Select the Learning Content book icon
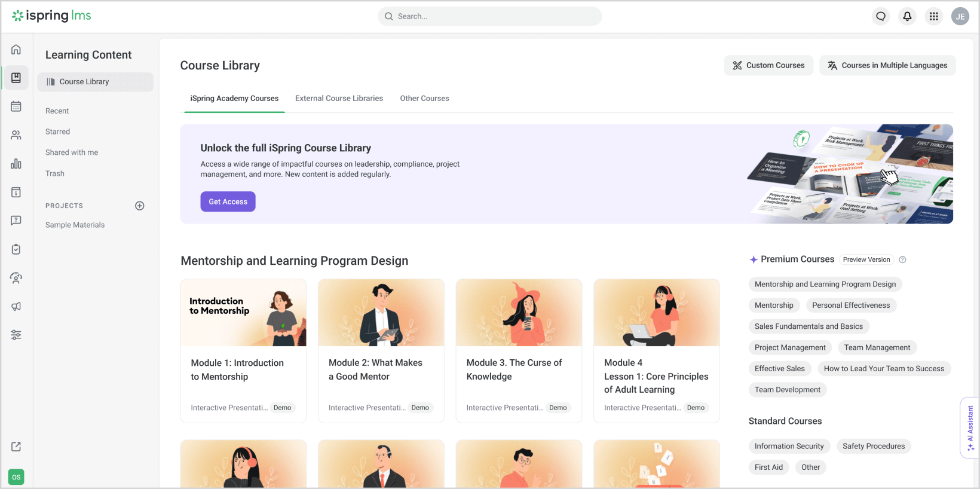This screenshot has width=980, height=489. click(16, 78)
